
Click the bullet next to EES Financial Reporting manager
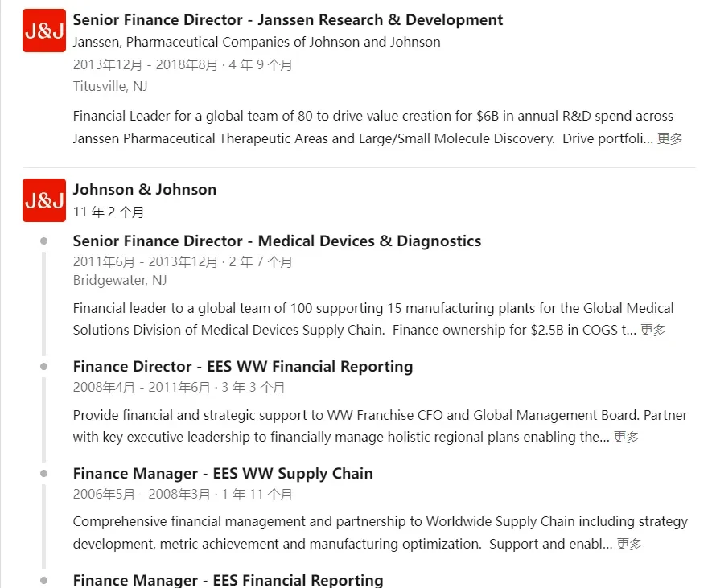tap(44, 580)
